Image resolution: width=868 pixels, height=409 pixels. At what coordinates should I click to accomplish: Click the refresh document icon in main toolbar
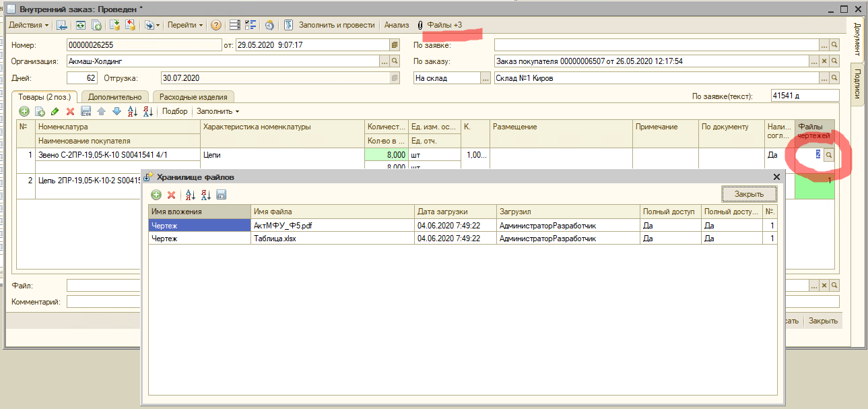(x=80, y=25)
